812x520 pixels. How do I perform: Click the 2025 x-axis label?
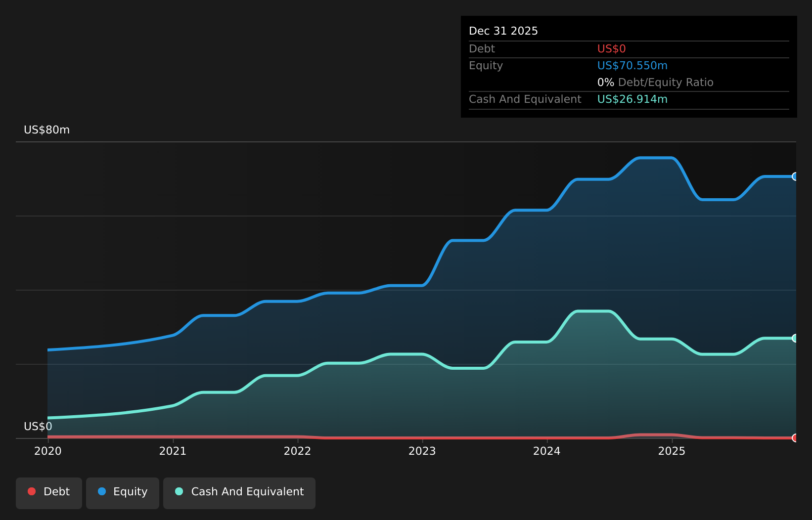[x=672, y=451]
